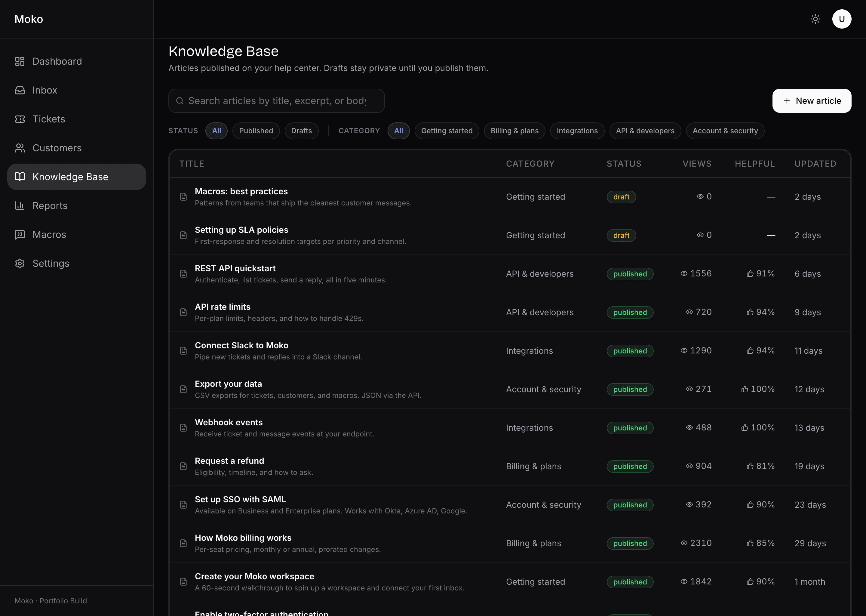Click the eye views icon for REST API quickstart
Image resolution: width=866 pixels, height=616 pixels.
tap(684, 273)
